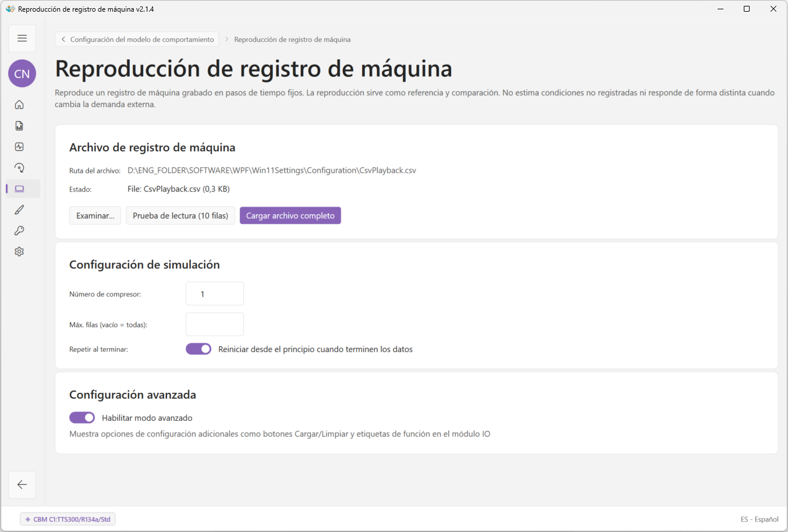Screen dimensions: 788x532
Task: Click the 'CBM C1:TTS300/R134a/Std' status chip
Action: pyautogui.click(x=68, y=519)
